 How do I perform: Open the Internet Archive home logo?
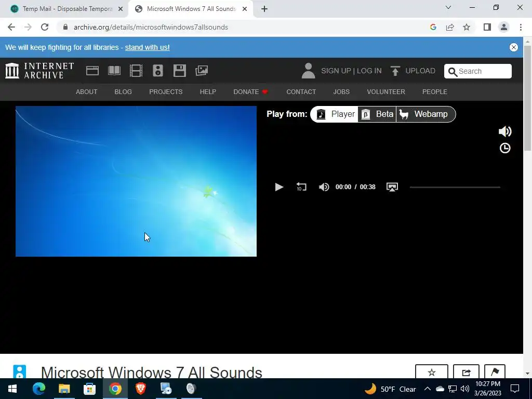pos(39,71)
